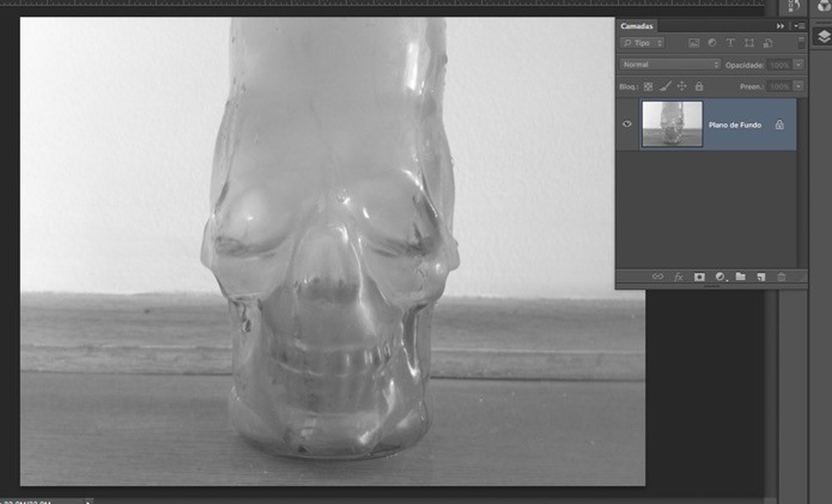This screenshot has height=504, width=832.
Task: Open the Tipo filter type dropdown
Action: (642, 43)
